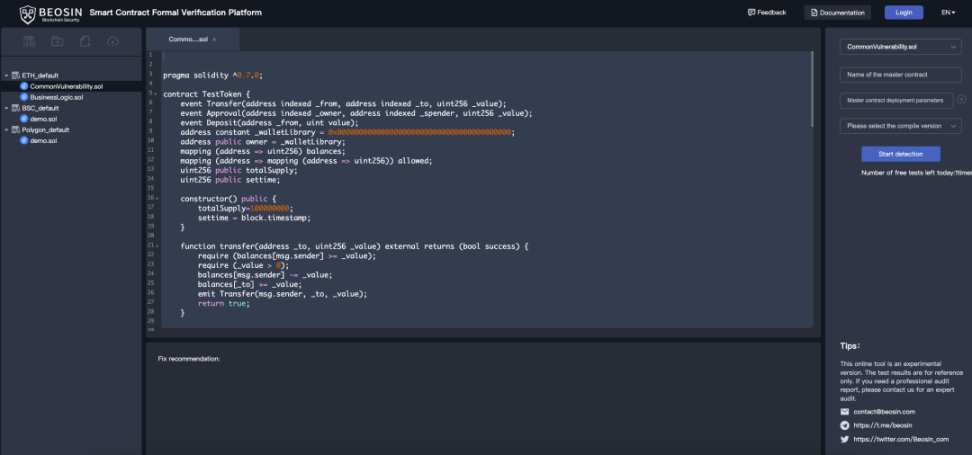Click the Login button

[x=904, y=13]
